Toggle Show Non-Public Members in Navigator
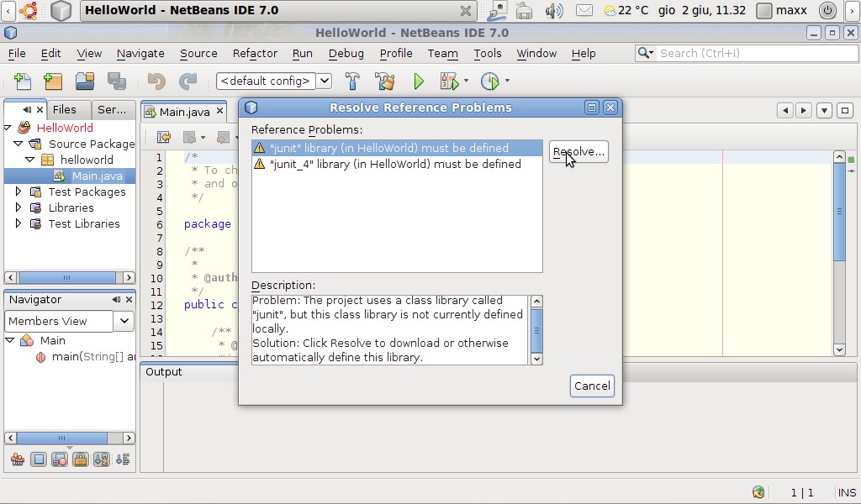 80,459
